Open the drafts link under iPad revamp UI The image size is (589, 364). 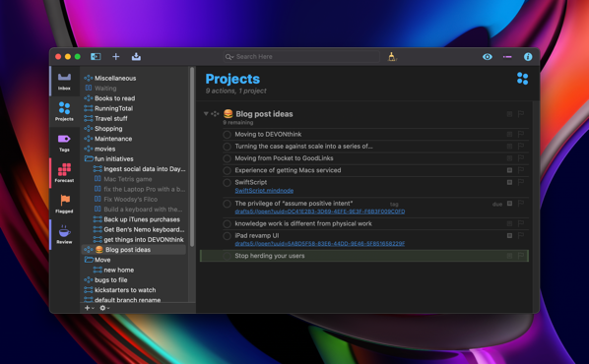(320, 244)
